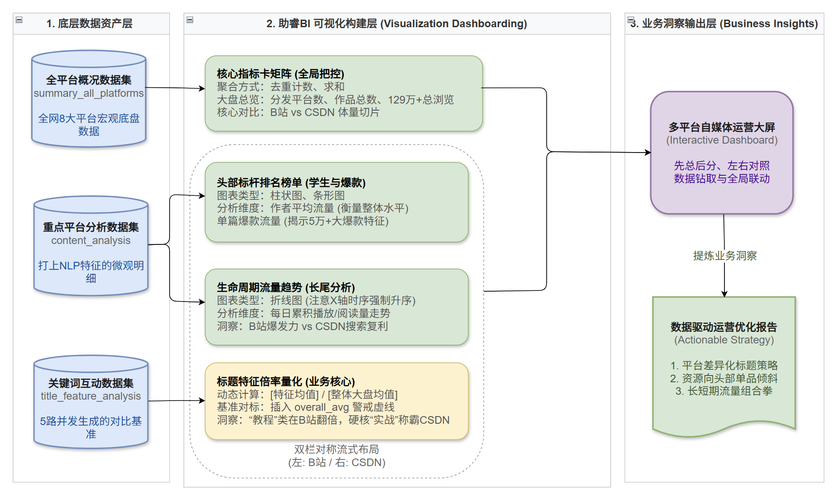The height and width of the screenshot is (504, 836).
Task: Click the 插入 overall_avg 警戒虚线 line
Action: point(306,407)
